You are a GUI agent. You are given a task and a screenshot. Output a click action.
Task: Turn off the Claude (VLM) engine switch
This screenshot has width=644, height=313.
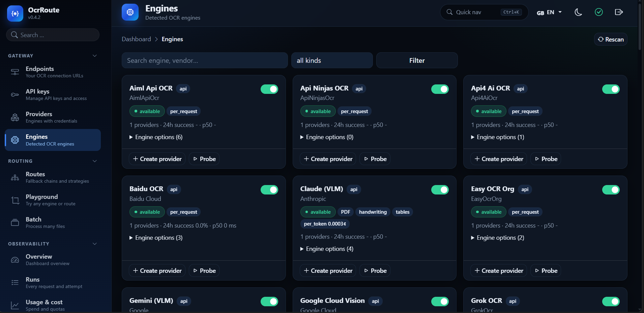(x=440, y=190)
